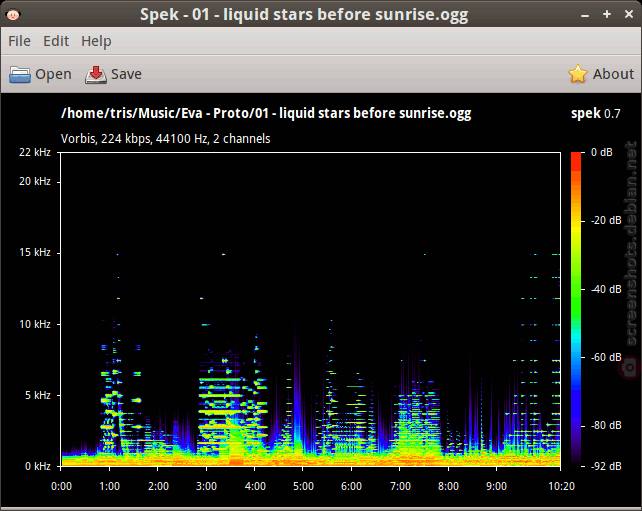642x511 pixels.
Task: Click the 0 kHz frequency label
Action: 38,466
